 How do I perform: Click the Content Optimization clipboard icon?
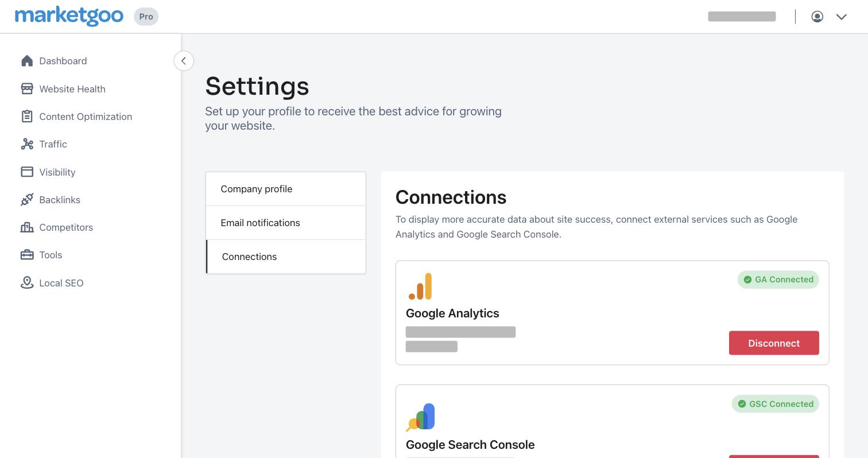(x=27, y=116)
